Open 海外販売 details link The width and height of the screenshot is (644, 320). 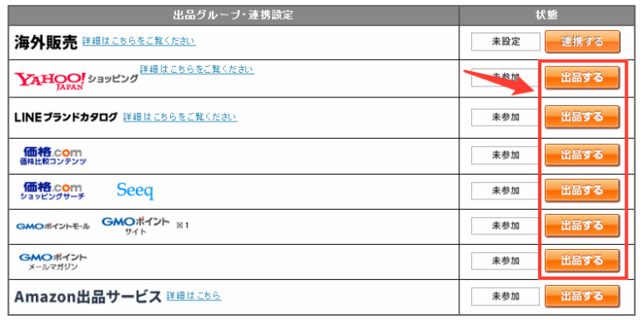click(x=139, y=41)
